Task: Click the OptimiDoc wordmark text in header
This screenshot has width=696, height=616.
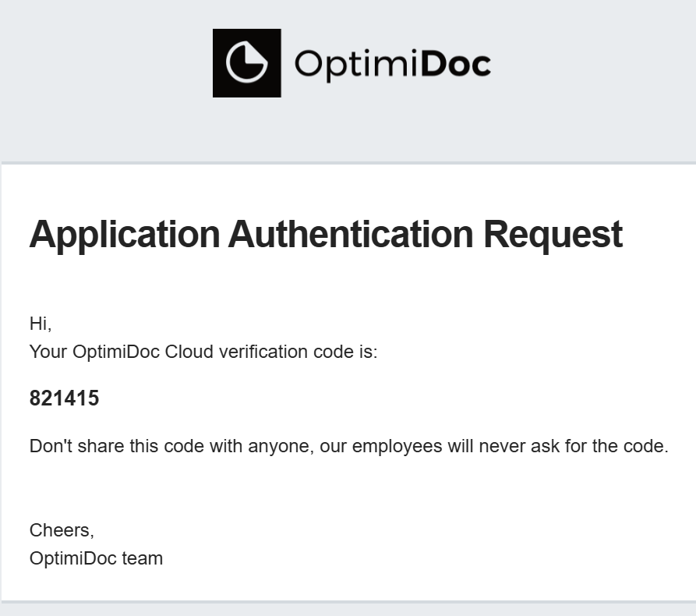Action: pyautogui.click(x=392, y=64)
